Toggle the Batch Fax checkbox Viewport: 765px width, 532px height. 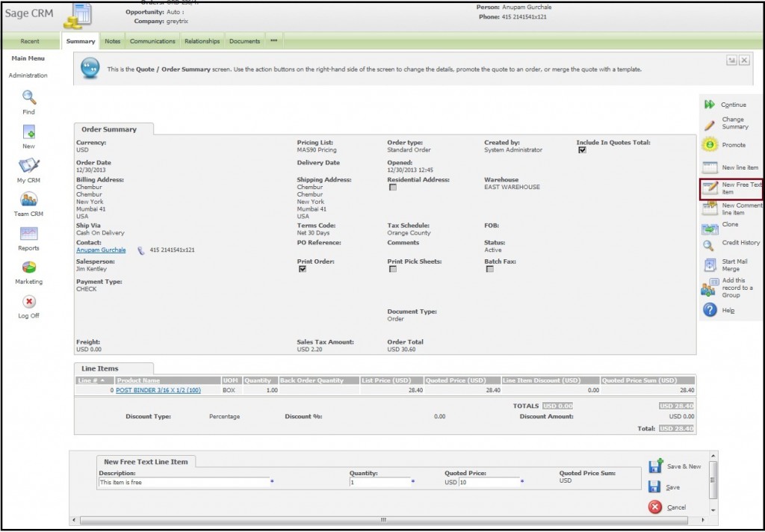[x=490, y=269]
